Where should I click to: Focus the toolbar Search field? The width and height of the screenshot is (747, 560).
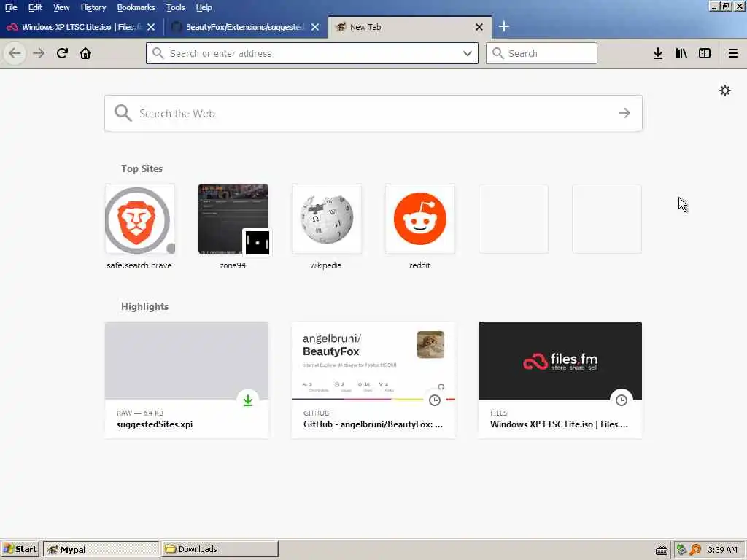(x=541, y=53)
